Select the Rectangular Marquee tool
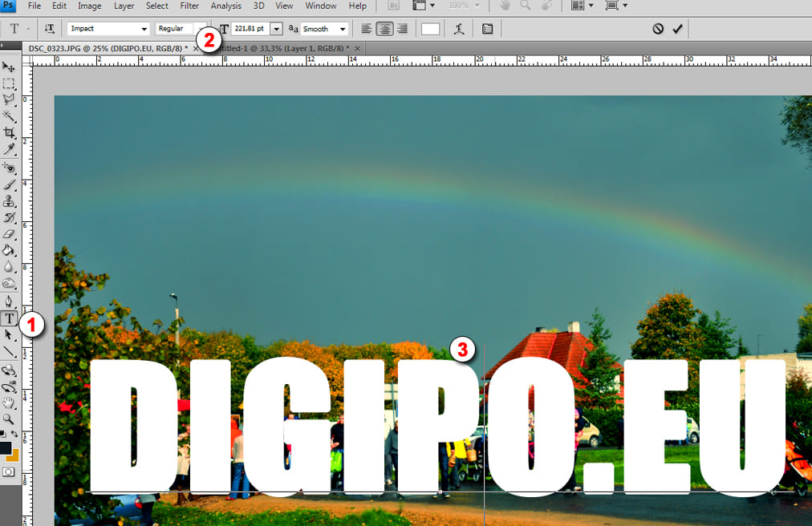The width and height of the screenshot is (812, 526). click(9, 83)
